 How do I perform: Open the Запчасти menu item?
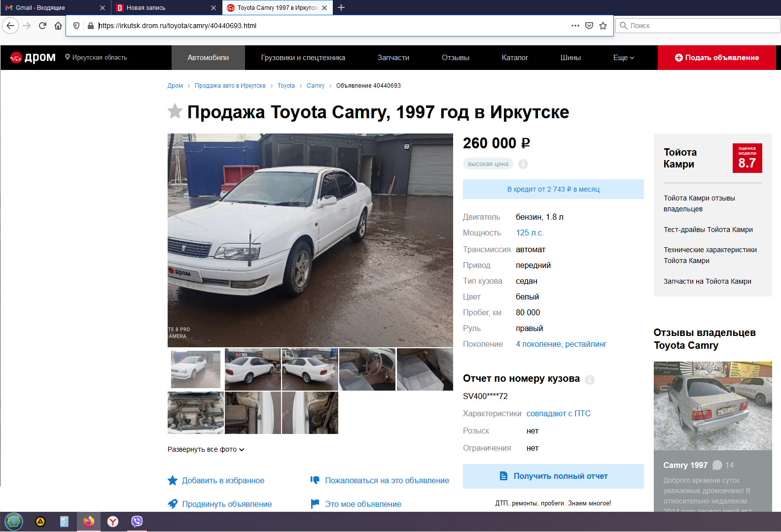tap(393, 58)
